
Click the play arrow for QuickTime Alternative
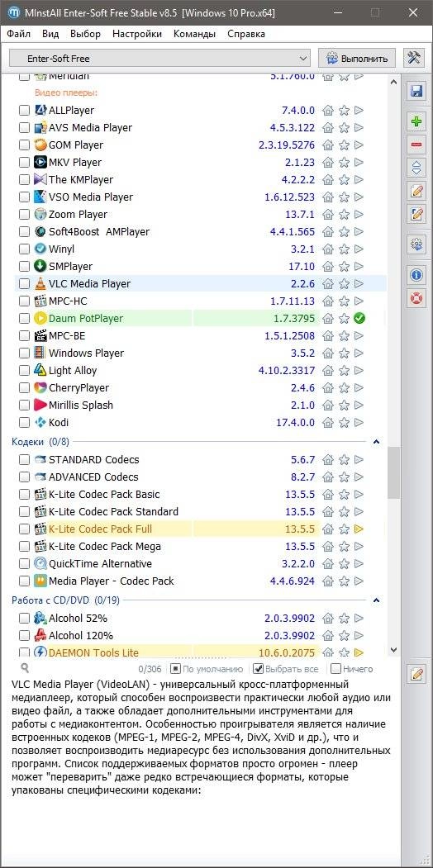tap(359, 563)
